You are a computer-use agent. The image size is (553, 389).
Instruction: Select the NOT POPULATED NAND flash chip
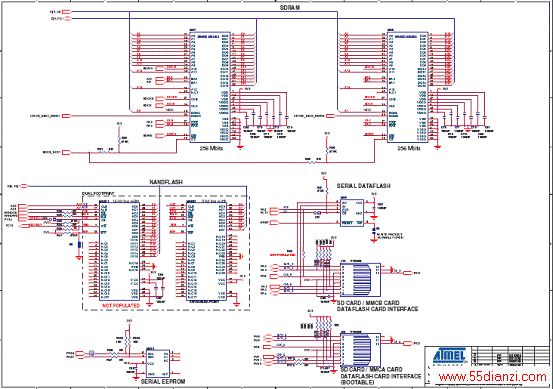point(119,251)
